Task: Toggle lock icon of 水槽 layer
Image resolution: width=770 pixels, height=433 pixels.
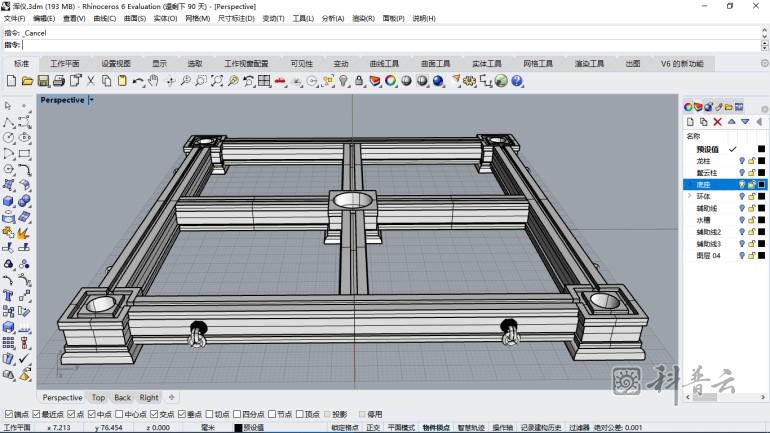Action: tap(752, 220)
